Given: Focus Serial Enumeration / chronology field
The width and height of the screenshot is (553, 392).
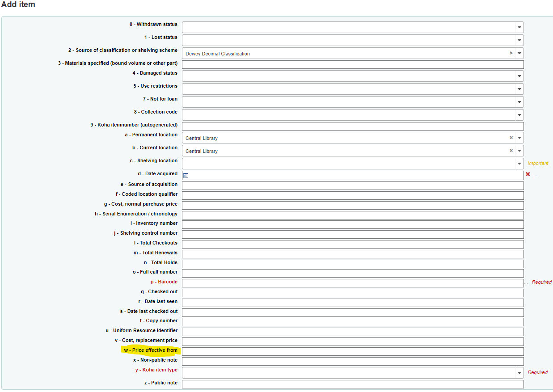Looking at the screenshot, I should coord(353,215).
